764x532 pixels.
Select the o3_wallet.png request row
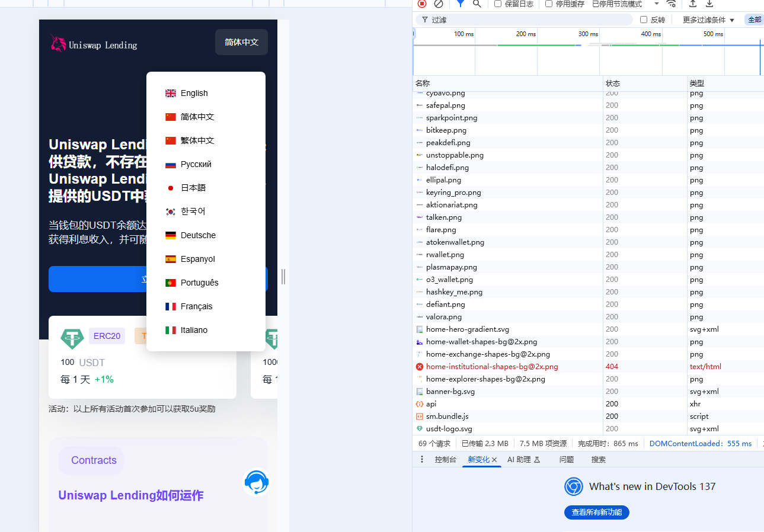point(588,280)
